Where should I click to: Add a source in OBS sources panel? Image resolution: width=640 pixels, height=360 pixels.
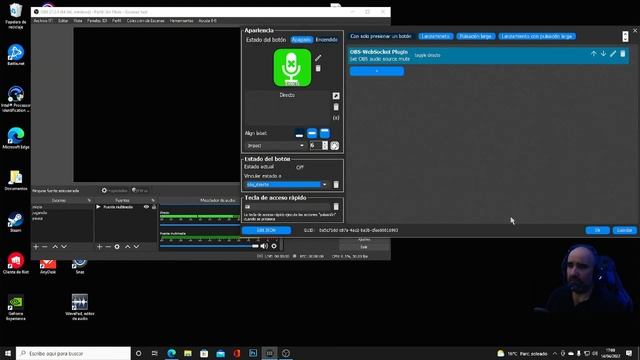[x=99, y=247]
